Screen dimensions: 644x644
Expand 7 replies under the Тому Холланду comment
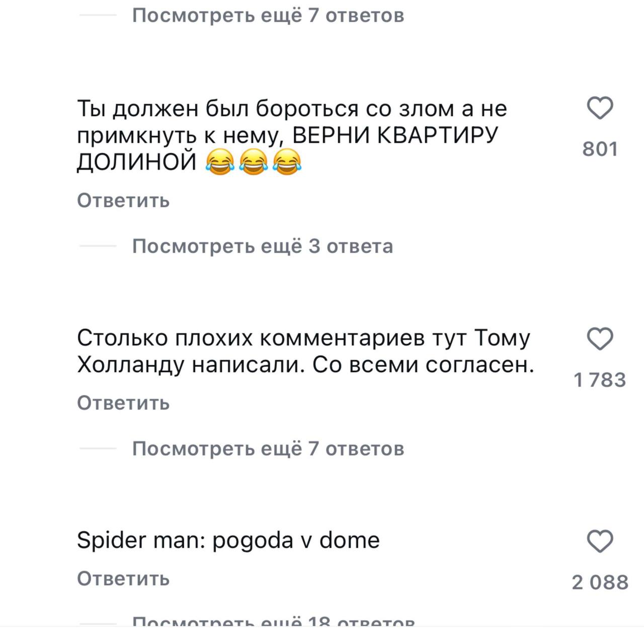click(268, 448)
